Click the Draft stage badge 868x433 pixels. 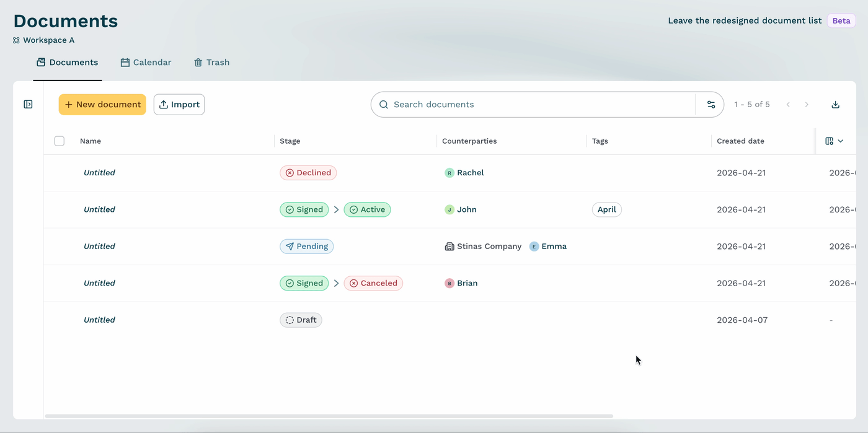301,320
